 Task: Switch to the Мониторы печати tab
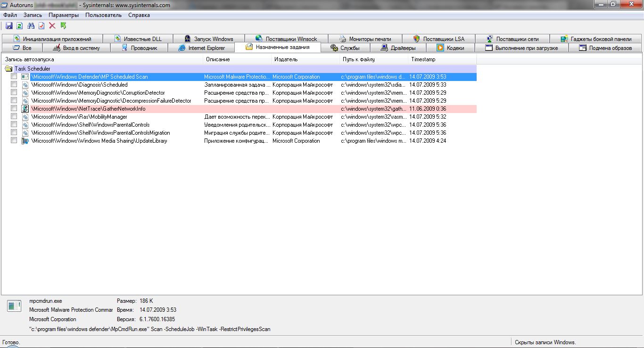pos(365,39)
